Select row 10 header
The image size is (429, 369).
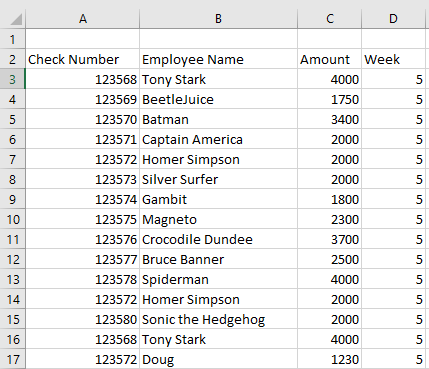(13, 219)
